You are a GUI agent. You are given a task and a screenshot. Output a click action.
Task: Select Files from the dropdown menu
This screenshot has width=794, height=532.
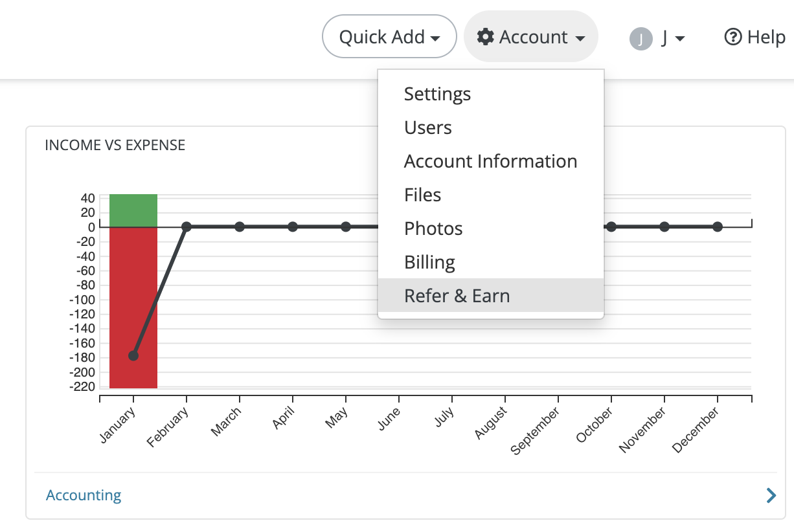point(422,195)
